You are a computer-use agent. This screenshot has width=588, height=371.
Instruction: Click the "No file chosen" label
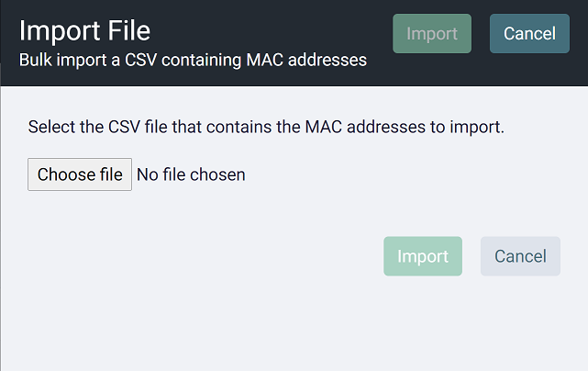[x=191, y=174]
